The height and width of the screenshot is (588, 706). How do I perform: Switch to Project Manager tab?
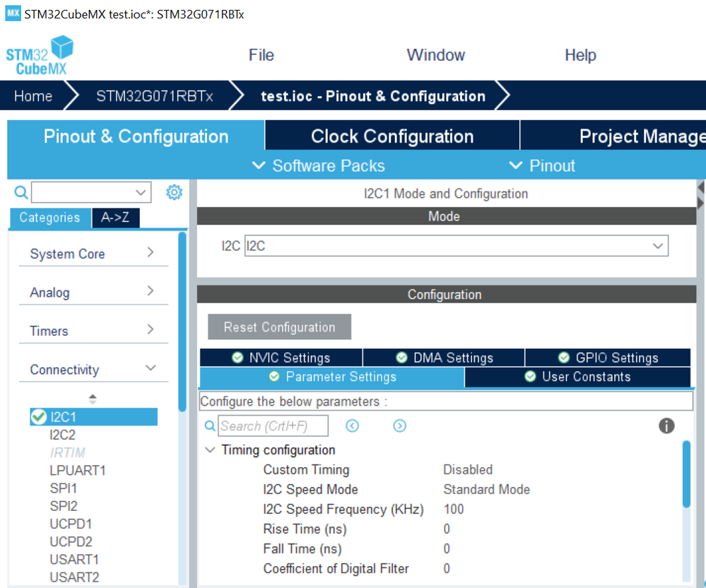[x=613, y=136]
